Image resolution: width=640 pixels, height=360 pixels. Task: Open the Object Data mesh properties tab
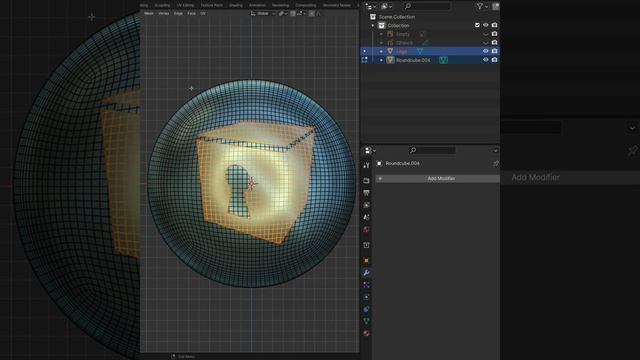[366, 321]
